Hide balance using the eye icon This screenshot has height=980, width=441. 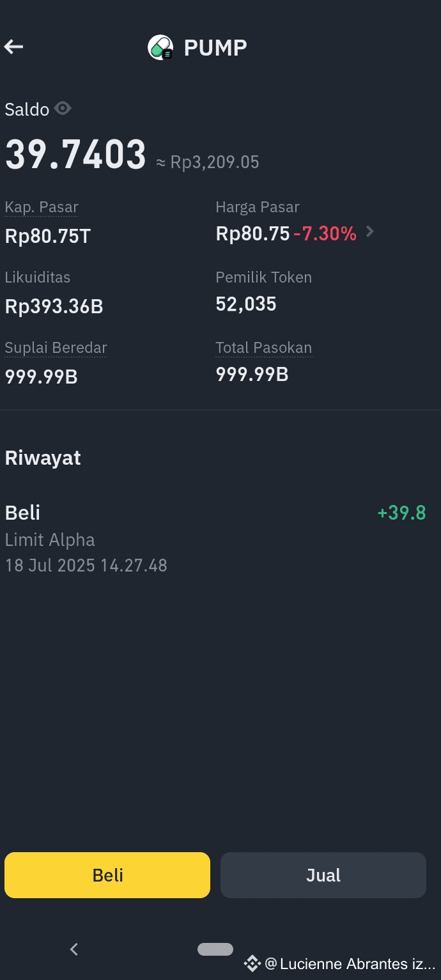point(63,109)
